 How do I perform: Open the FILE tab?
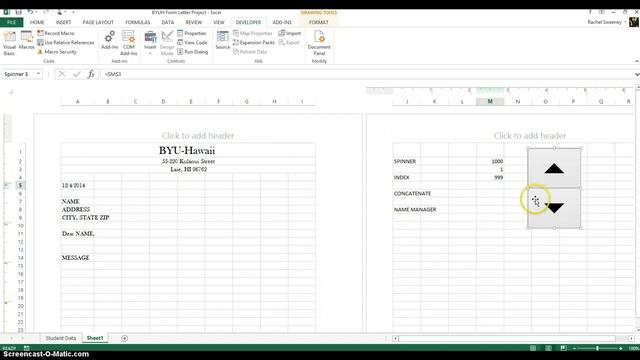coord(11,22)
